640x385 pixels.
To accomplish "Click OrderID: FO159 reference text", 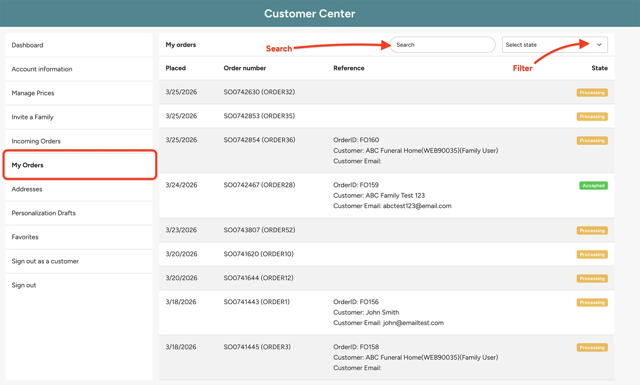I will 356,185.
